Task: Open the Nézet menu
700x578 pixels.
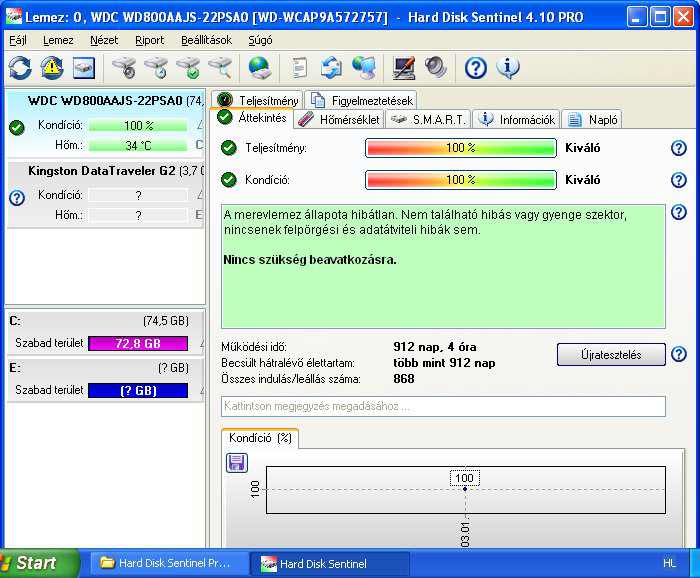Action: coord(104,40)
